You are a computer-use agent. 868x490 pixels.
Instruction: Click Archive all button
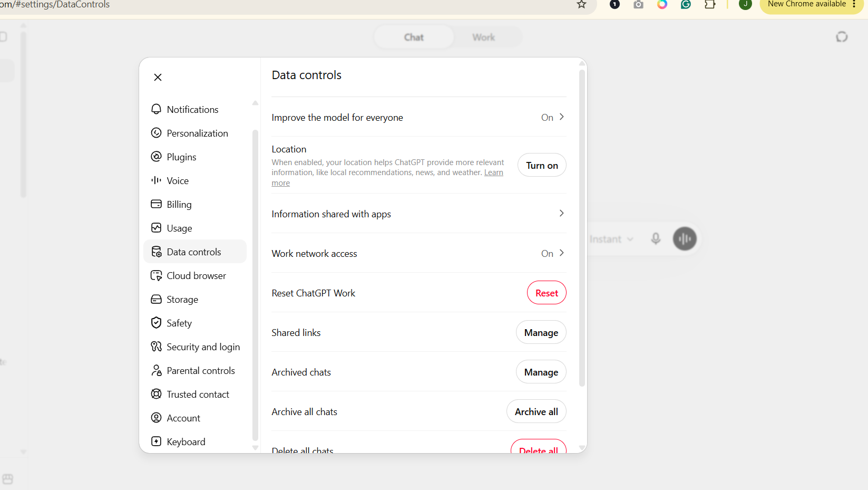537,411
